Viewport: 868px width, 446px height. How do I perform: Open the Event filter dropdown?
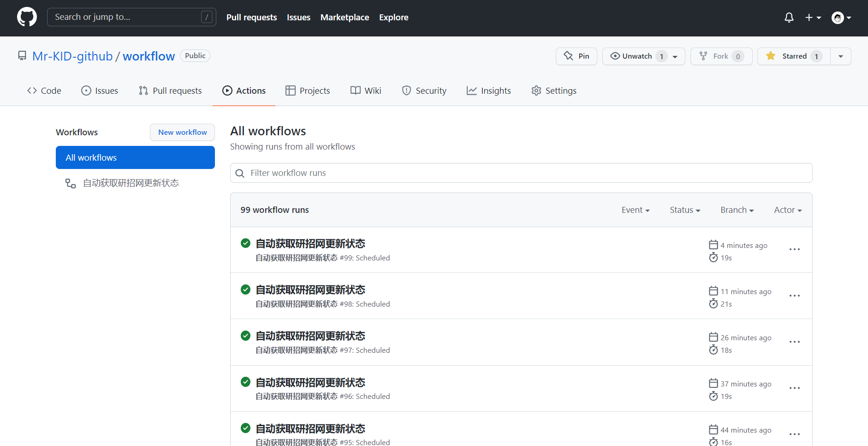pos(636,210)
